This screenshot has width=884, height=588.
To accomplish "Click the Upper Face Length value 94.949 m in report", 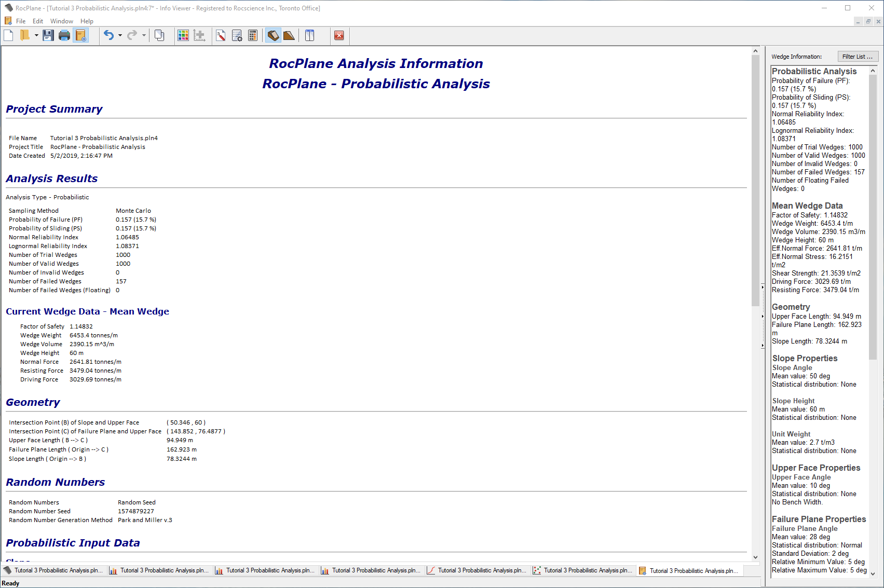I will [x=180, y=440].
